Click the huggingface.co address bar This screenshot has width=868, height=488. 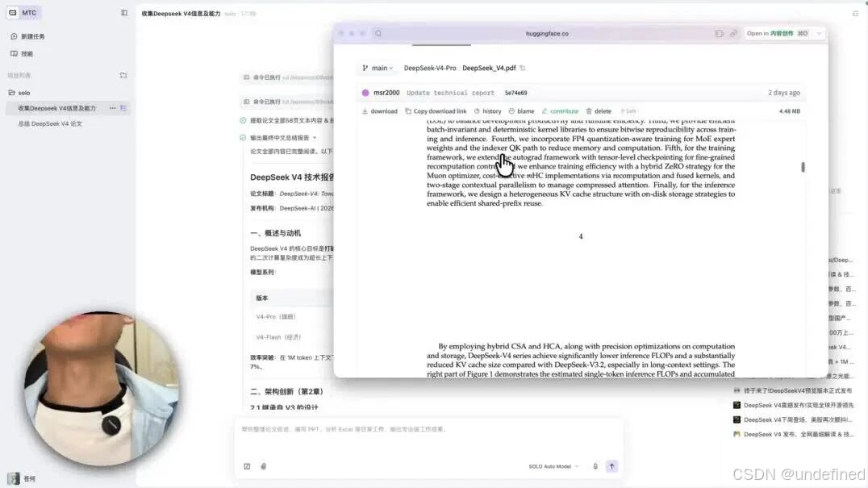point(547,33)
